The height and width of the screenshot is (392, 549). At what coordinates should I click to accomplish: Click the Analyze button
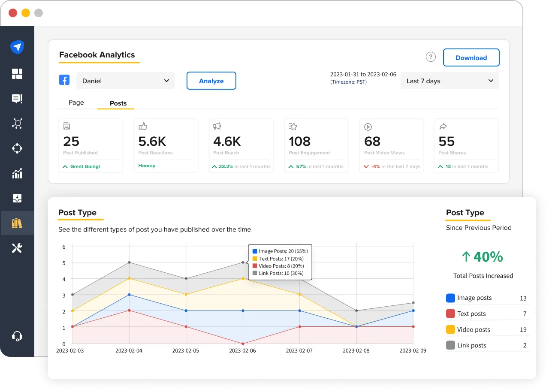[x=211, y=81]
